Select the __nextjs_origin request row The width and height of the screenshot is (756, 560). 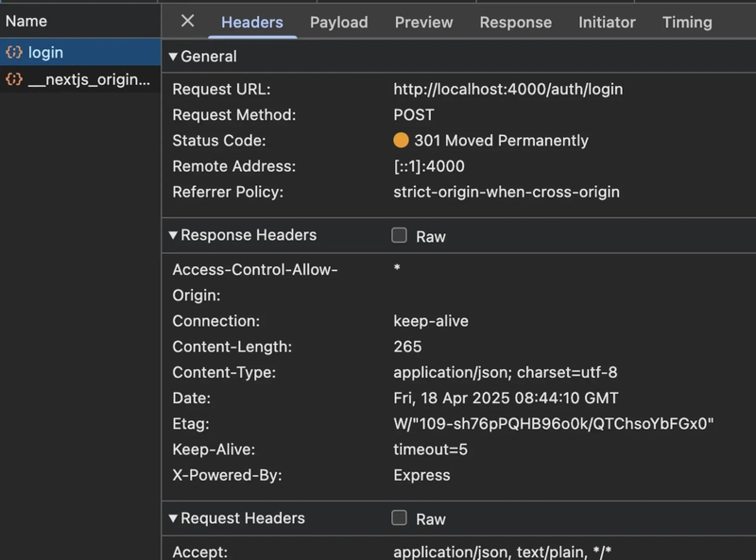(x=80, y=79)
